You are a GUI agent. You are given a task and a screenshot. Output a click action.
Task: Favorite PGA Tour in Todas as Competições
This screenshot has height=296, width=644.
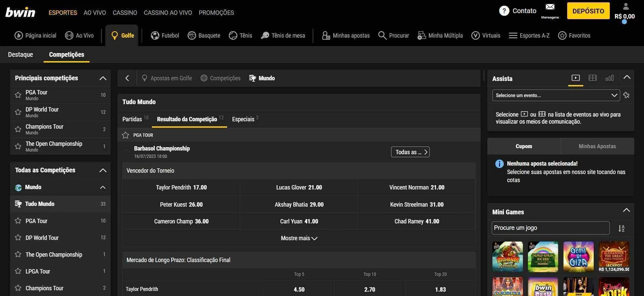[18, 221]
